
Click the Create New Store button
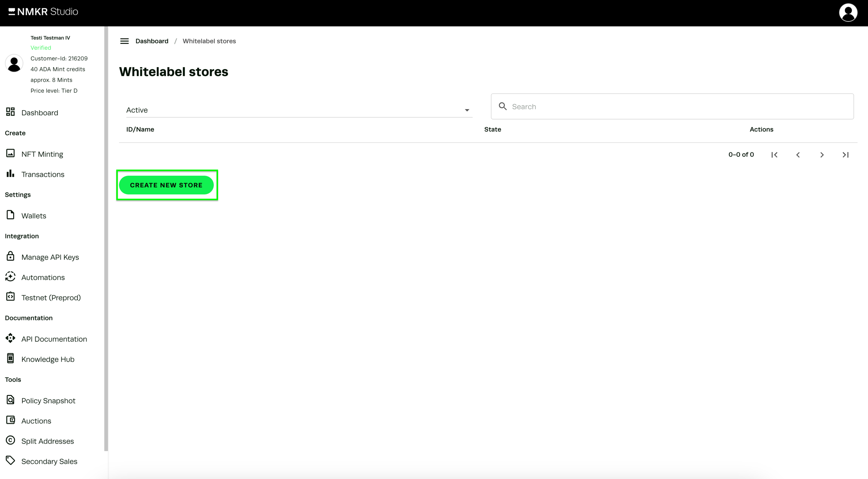click(166, 185)
